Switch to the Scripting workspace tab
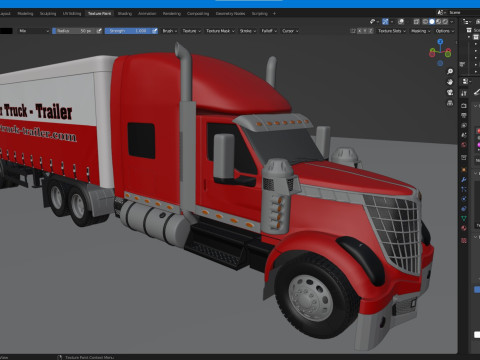 click(260, 14)
